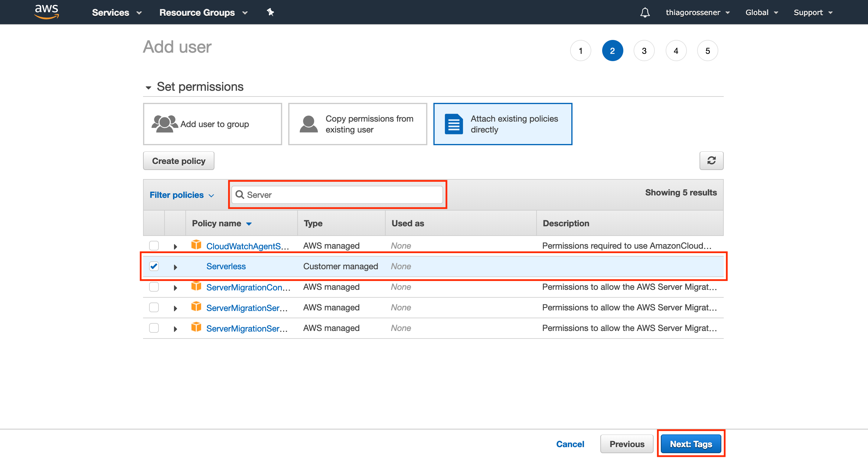Open the Resource Groups menu

pyautogui.click(x=204, y=12)
